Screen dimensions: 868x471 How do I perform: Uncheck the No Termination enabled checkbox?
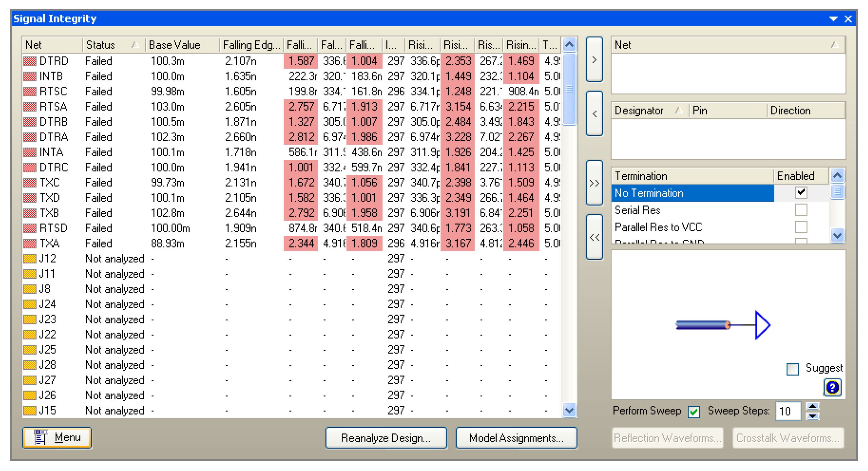(x=801, y=193)
